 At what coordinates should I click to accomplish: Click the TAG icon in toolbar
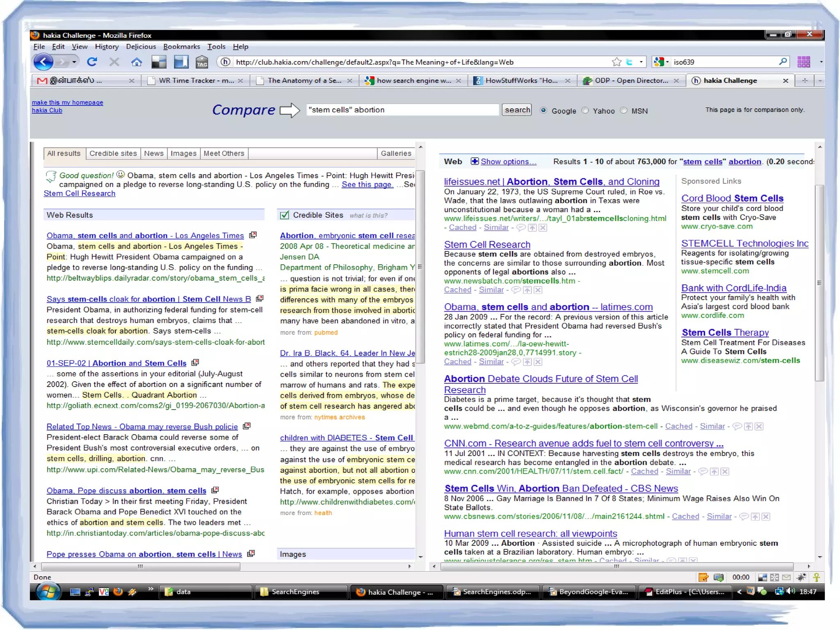pos(201,62)
